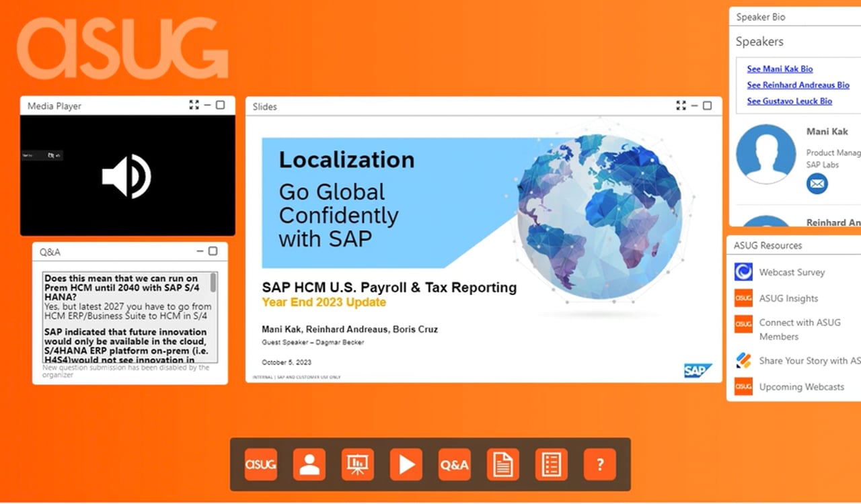Open Slides via dock presentation icon

pyautogui.click(x=358, y=464)
